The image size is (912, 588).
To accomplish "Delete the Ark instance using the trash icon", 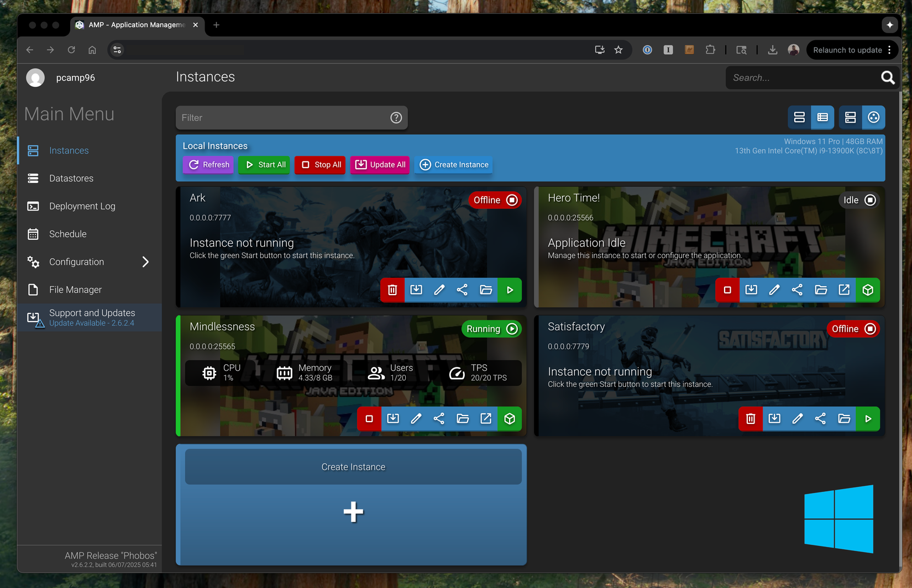I will pyautogui.click(x=392, y=290).
